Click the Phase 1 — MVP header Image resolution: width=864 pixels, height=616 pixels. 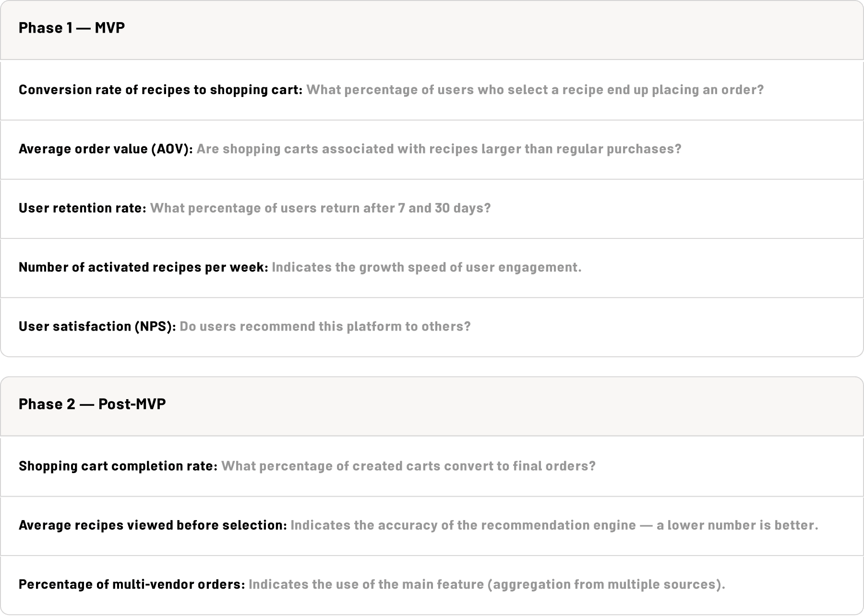432,30
